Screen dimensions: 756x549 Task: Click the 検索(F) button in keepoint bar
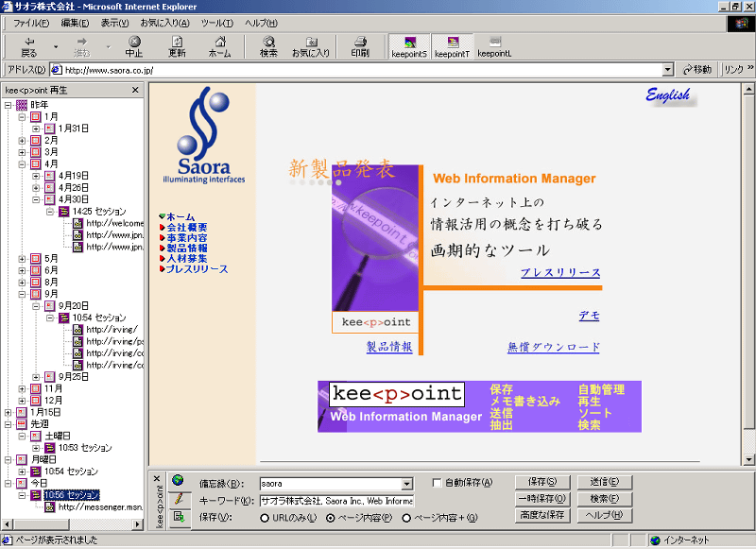(604, 499)
